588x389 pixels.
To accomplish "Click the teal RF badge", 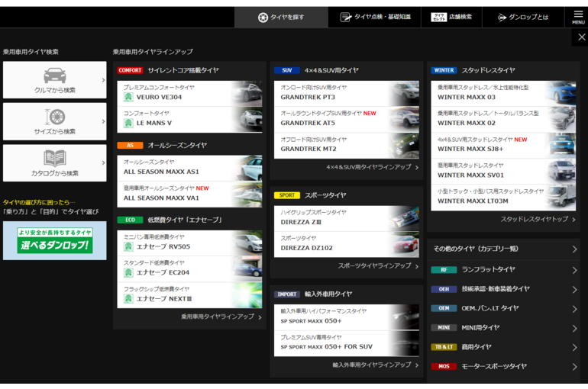I will click(x=444, y=269).
